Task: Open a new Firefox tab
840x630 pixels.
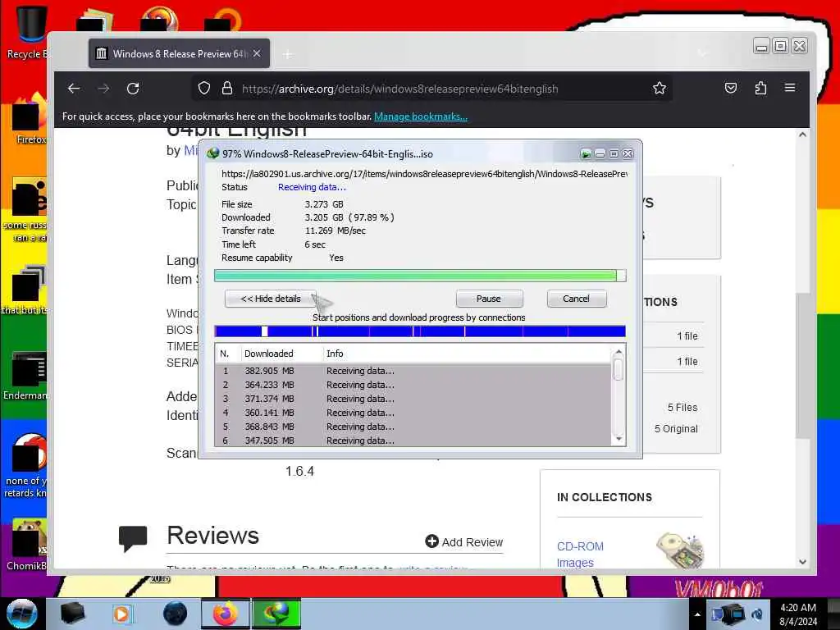Action: [288, 54]
